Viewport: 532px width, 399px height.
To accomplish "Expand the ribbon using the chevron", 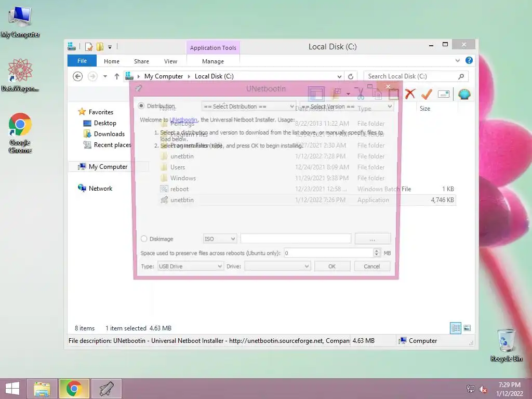I will tap(458, 61).
